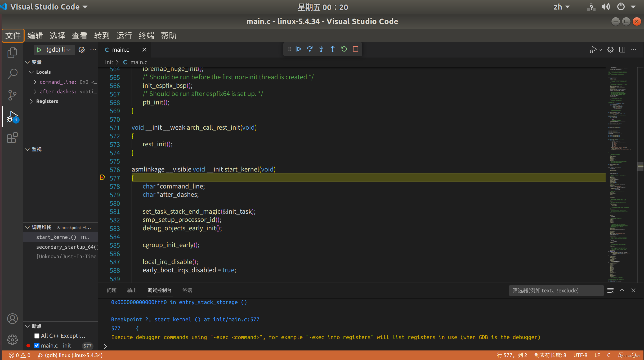The image size is (644, 360).
Task: Click the Step Out debug icon
Action: [333, 49]
